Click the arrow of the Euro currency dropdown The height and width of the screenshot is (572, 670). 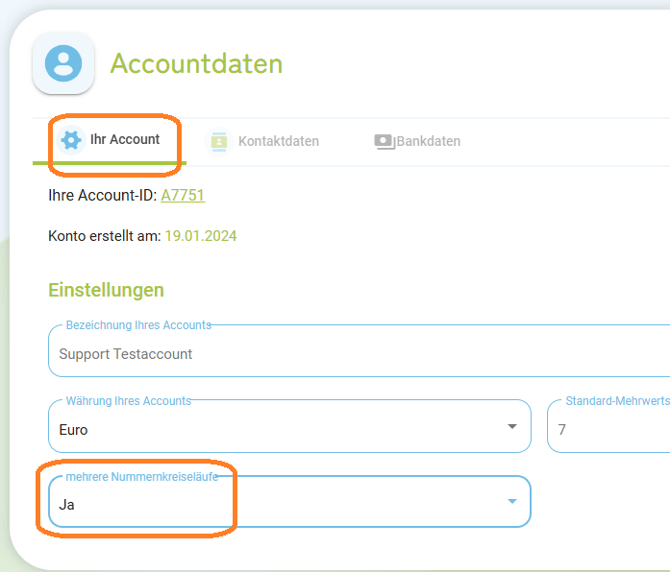click(512, 427)
